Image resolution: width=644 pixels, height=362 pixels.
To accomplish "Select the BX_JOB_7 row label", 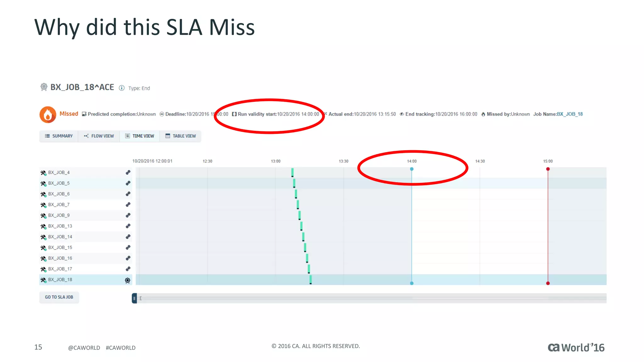I will point(59,205).
